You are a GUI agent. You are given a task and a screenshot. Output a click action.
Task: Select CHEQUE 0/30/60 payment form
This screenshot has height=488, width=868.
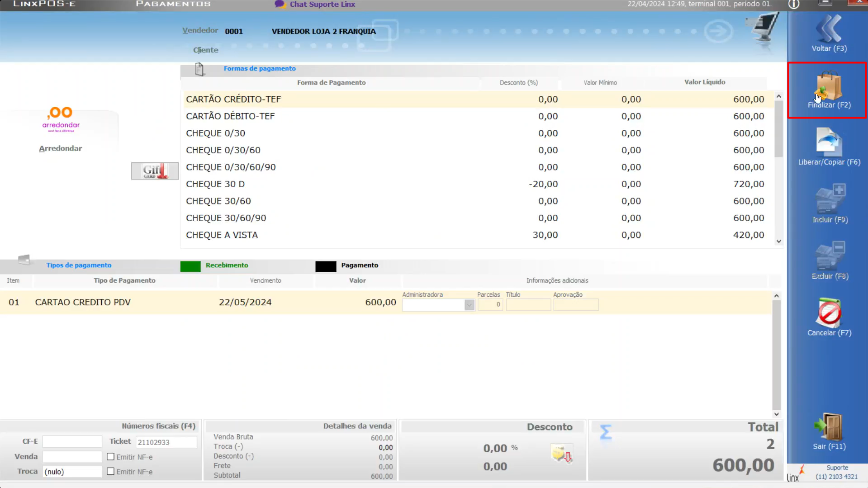pyautogui.click(x=477, y=150)
